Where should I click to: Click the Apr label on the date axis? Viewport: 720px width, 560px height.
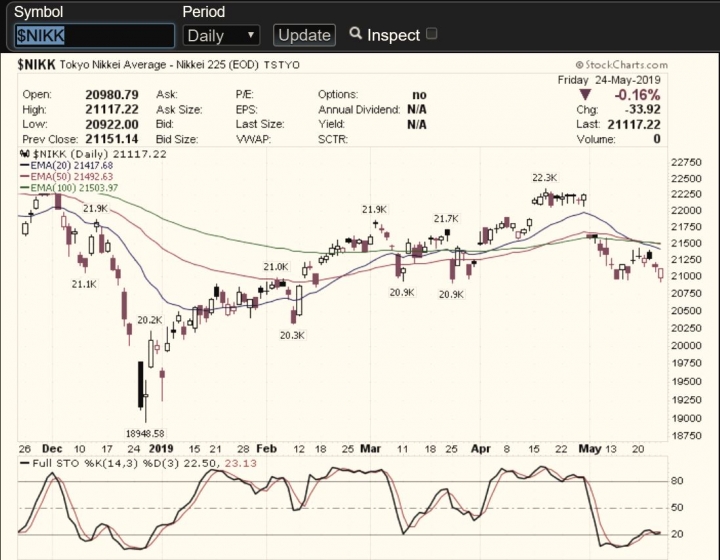coord(480,448)
